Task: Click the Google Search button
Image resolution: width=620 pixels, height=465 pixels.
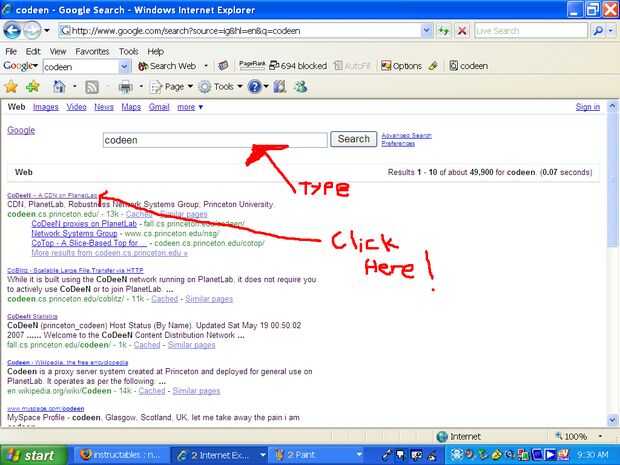Action: [x=353, y=139]
